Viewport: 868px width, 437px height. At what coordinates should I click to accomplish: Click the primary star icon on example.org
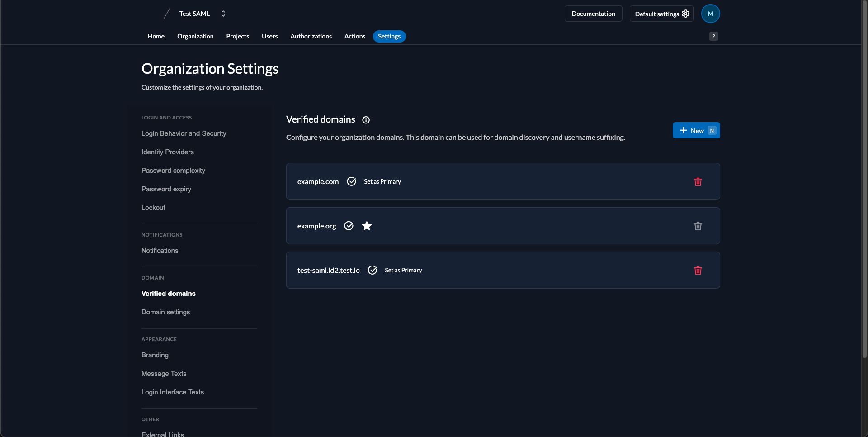click(x=367, y=226)
